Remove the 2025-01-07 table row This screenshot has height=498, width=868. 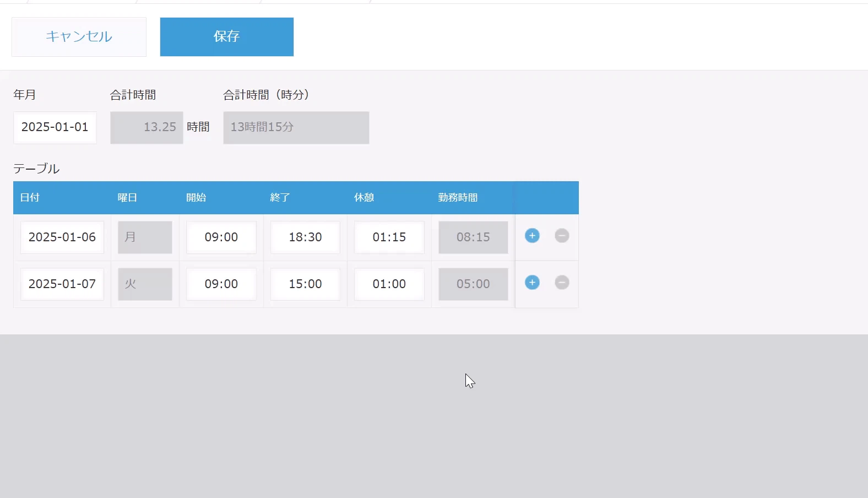click(x=562, y=283)
